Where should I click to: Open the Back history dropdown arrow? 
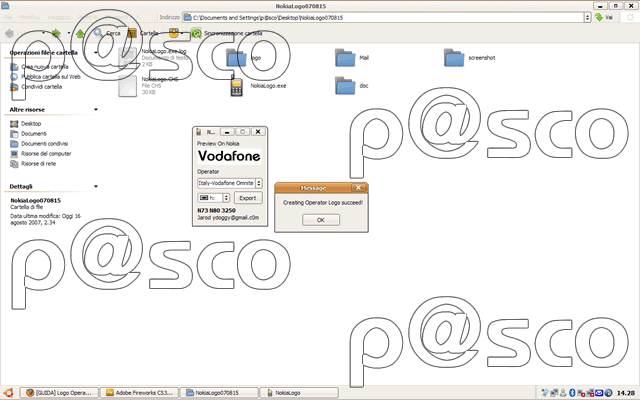tap(43, 33)
